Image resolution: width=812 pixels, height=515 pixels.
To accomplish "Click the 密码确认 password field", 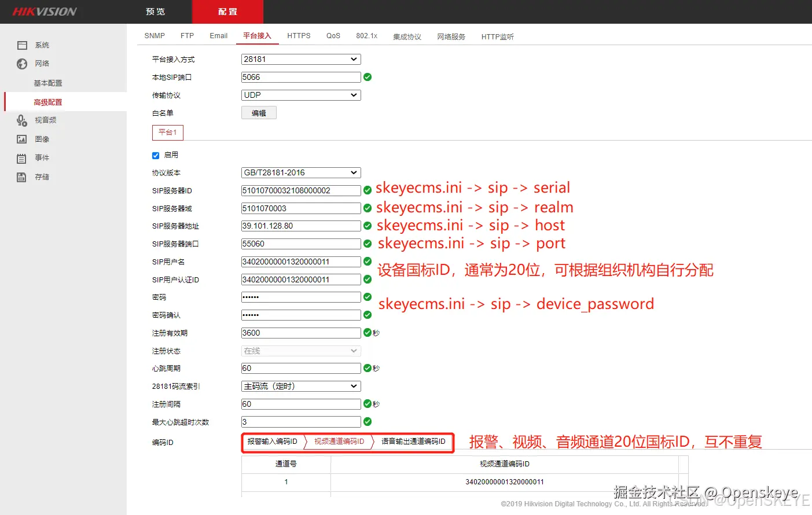I will click(301, 315).
